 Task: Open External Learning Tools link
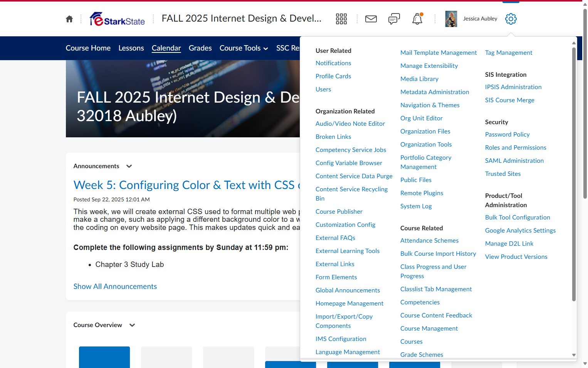[x=348, y=251]
